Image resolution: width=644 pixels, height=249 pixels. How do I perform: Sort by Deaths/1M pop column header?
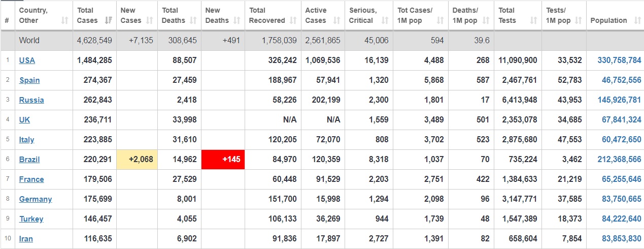[x=470, y=15]
